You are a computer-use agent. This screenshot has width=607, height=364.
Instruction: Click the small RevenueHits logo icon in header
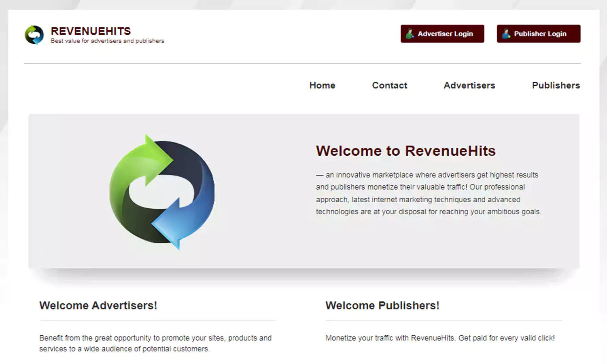pyautogui.click(x=34, y=35)
